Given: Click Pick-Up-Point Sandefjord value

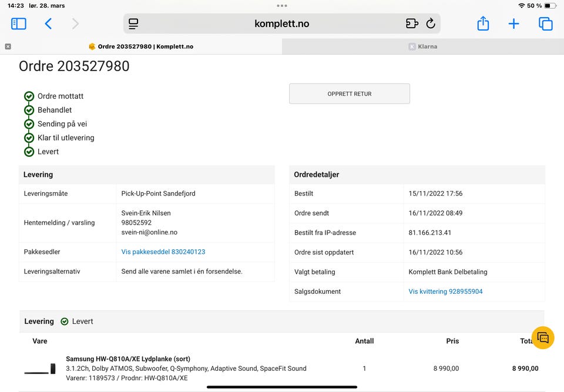Looking at the screenshot, I should (158, 193).
